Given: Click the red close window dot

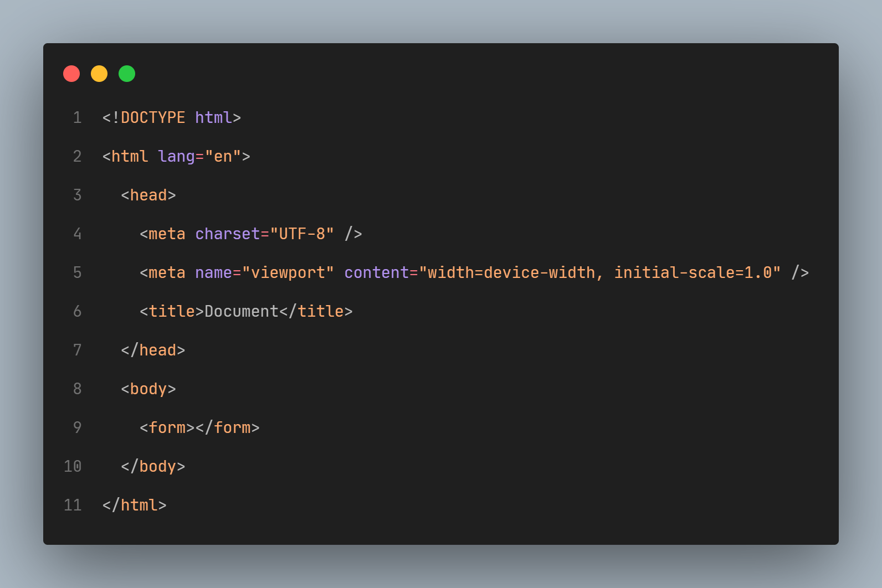Looking at the screenshot, I should [x=71, y=74].
